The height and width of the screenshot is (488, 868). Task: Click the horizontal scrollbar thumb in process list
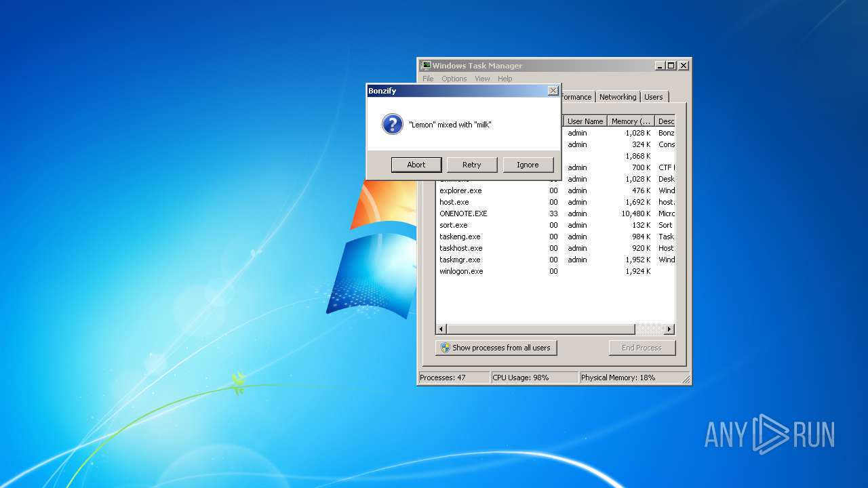540,329
